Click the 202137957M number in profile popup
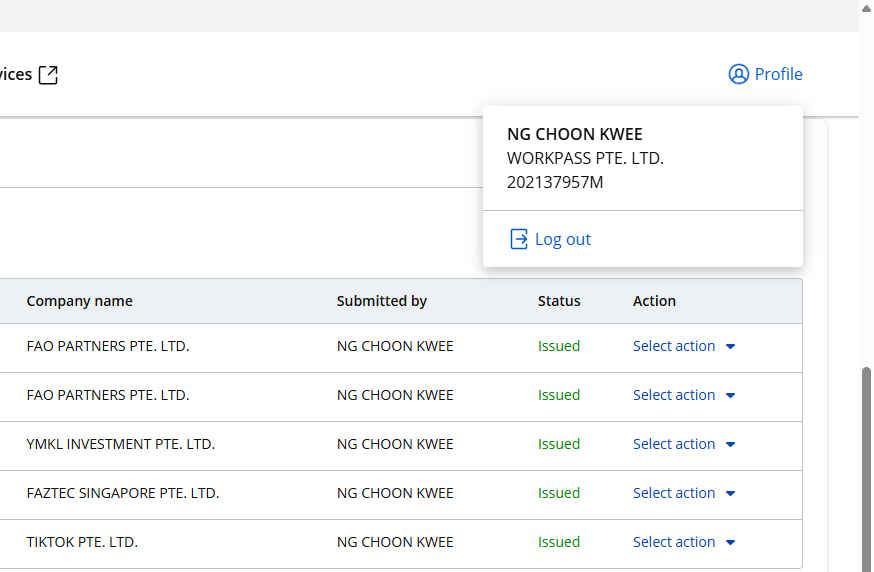This screenshot has width=874, height=572. coord(555,182)
